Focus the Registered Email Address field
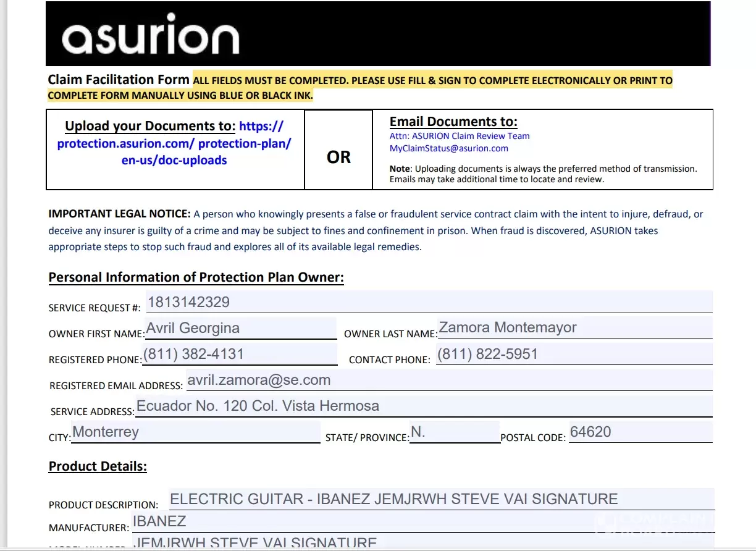 (x=448, y=381)
